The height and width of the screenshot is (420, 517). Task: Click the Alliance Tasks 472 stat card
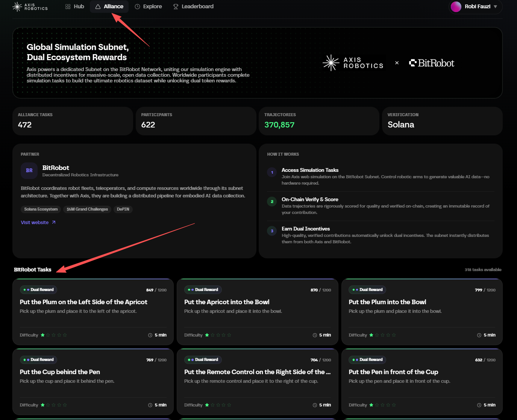click(73, 121)
